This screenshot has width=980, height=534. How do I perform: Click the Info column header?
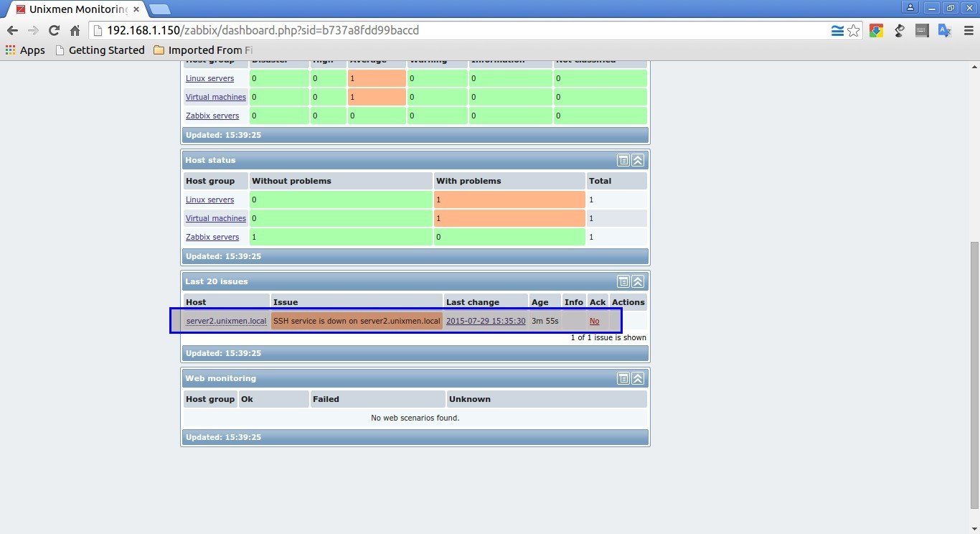pyautogui.click(x=574, y=302)
